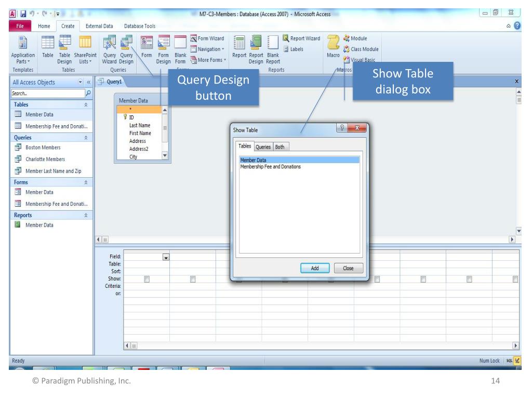Click the Show Table dialog help button
The width and height of the screenshot is (532, 399).
tap(342, 128)
